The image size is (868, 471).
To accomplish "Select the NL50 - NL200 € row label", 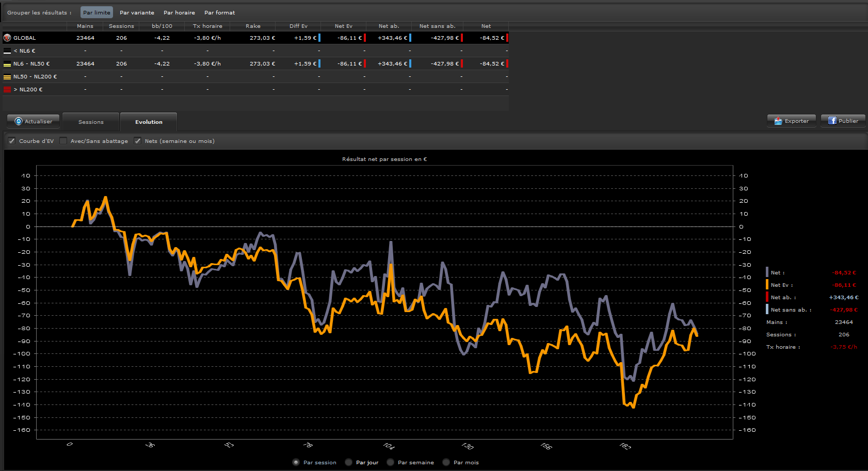I will pos(35,77).
